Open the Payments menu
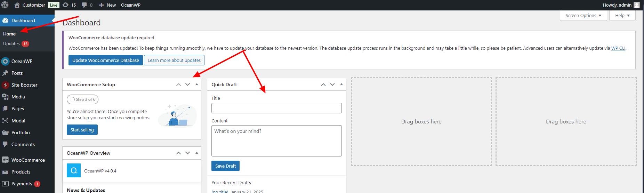The image size is (644, 193). 22,184
